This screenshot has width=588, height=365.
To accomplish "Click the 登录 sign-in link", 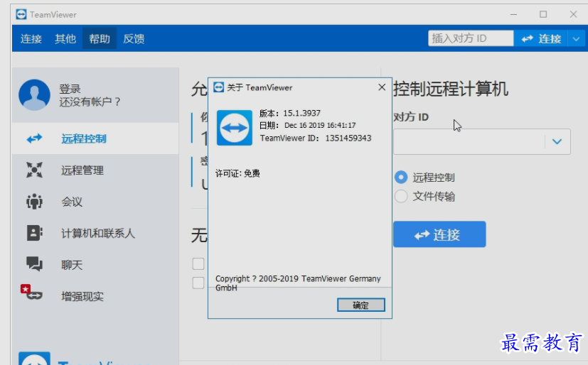I will [x=70, y=89].
